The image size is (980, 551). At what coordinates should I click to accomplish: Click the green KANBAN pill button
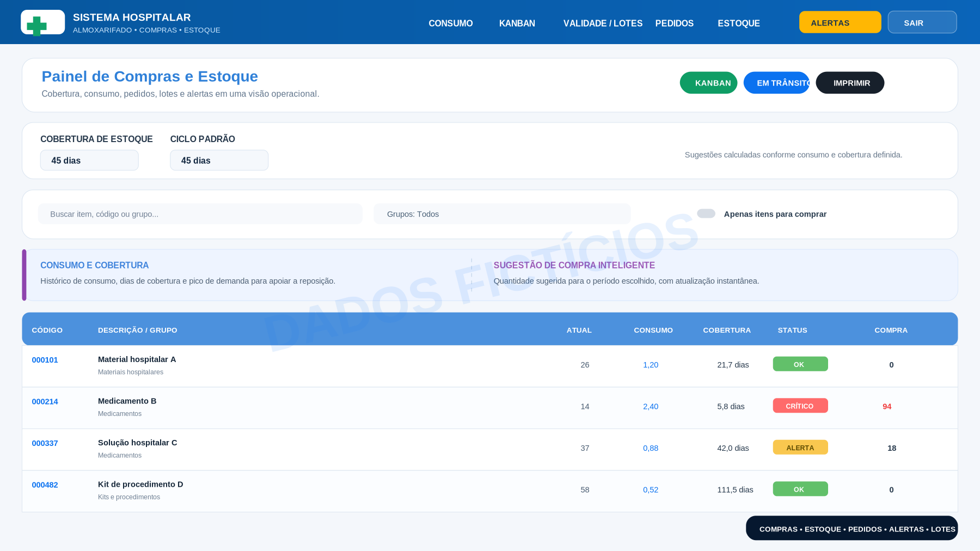[x=708, y=83]
